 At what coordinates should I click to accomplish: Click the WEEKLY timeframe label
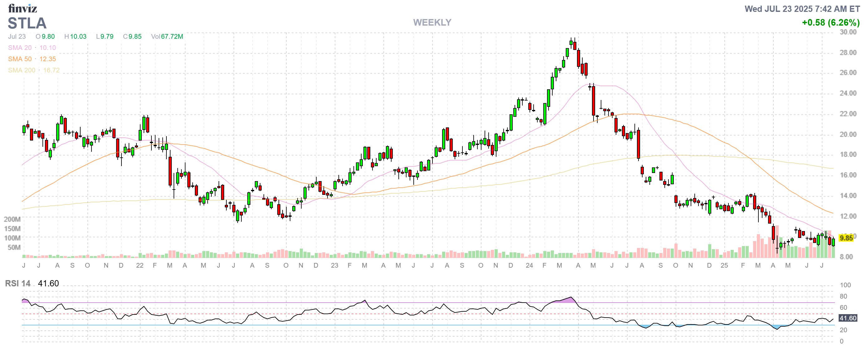432,22
